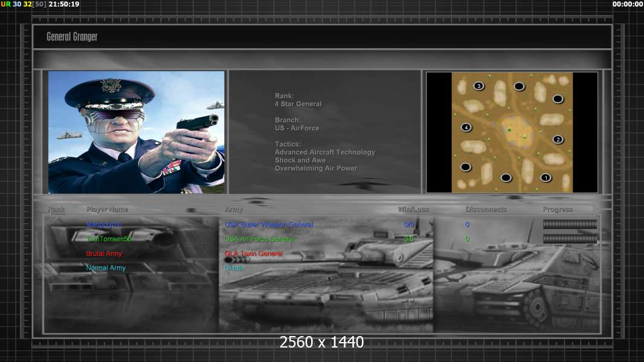The height and width of the screenshot is (362, 644).
Task: Click the green 0/0 win/loss value
Action: [x=408, y=239]
